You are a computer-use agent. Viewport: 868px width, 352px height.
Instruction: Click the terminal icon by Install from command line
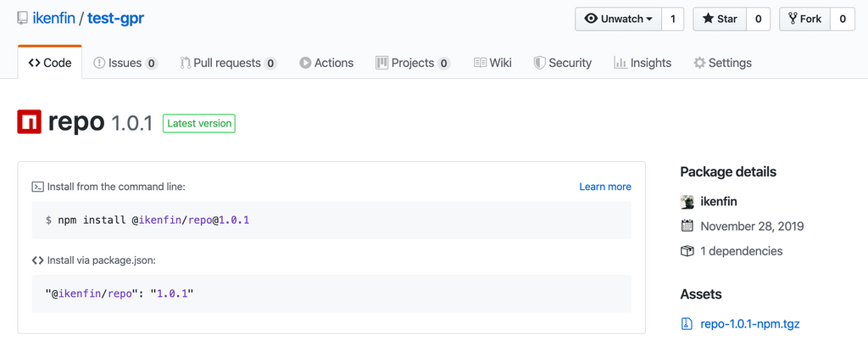click(37, 187)
